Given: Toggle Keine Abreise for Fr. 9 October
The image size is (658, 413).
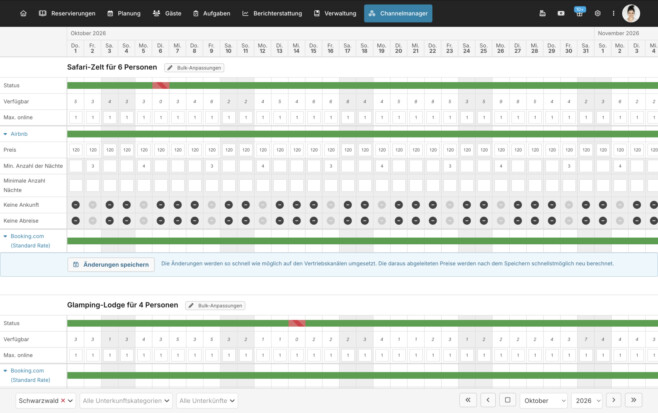Looking at the screenshot, I should click(212, 221).
